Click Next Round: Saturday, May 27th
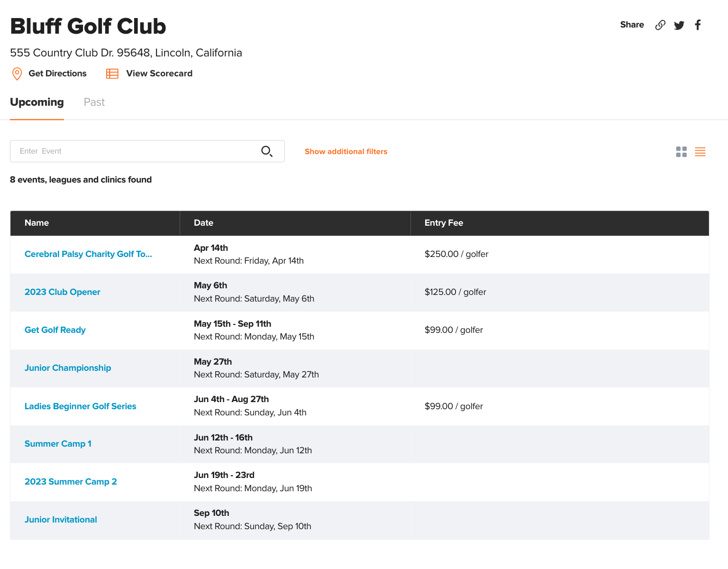This screenshot has height=569, width=728. (256, 375)
